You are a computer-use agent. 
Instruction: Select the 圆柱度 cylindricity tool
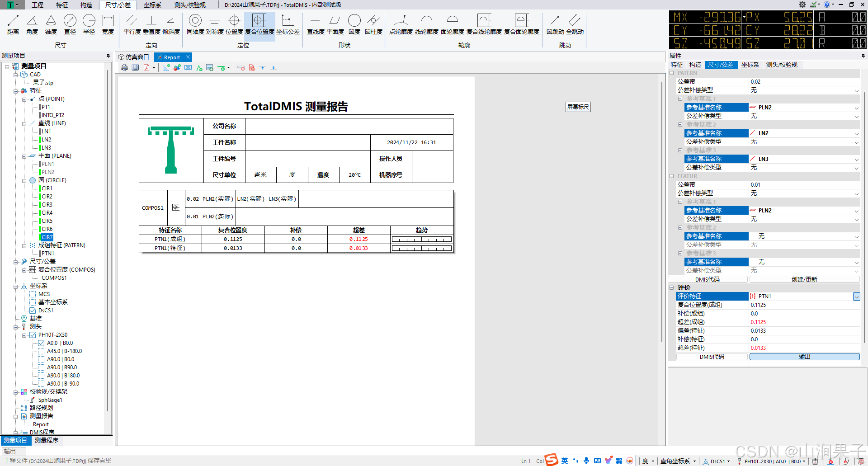pyautogui.click(x=373, y=24)
